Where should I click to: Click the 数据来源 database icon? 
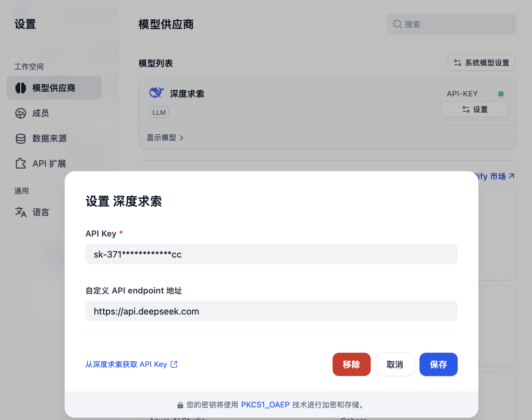pos(21,138)
